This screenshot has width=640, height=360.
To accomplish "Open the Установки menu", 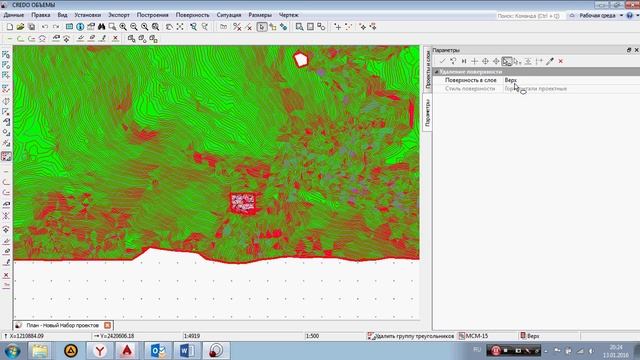I will pos(87,15).
